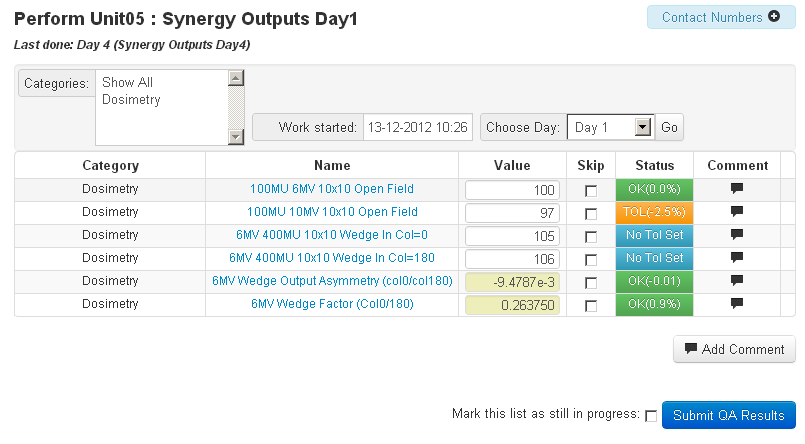Check skip box for 6MV Wedge Factor
This screenshot has width=805, height=444.
[591, 305]
